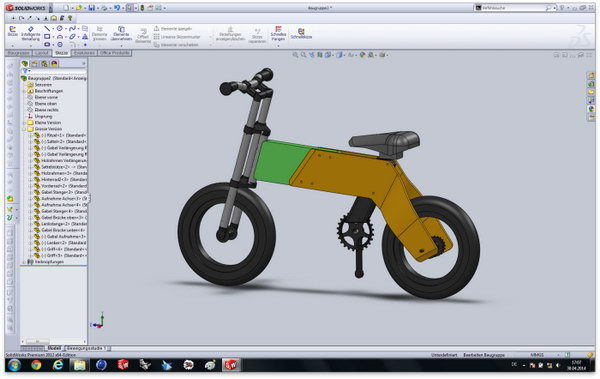Click the Rebuild traffic light icon

(x=142, y=8)
